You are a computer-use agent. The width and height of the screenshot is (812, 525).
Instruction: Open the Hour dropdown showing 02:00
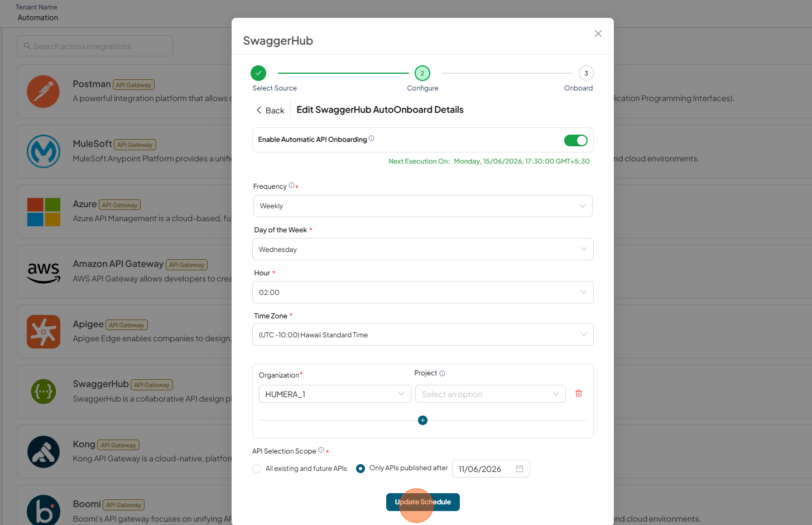click(422, 292)
